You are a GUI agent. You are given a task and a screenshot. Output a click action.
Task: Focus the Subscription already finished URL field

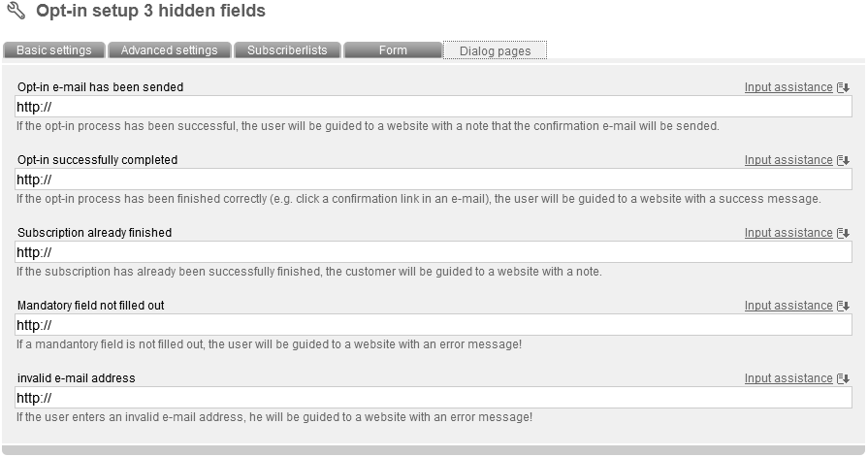(x=433, y=252)
